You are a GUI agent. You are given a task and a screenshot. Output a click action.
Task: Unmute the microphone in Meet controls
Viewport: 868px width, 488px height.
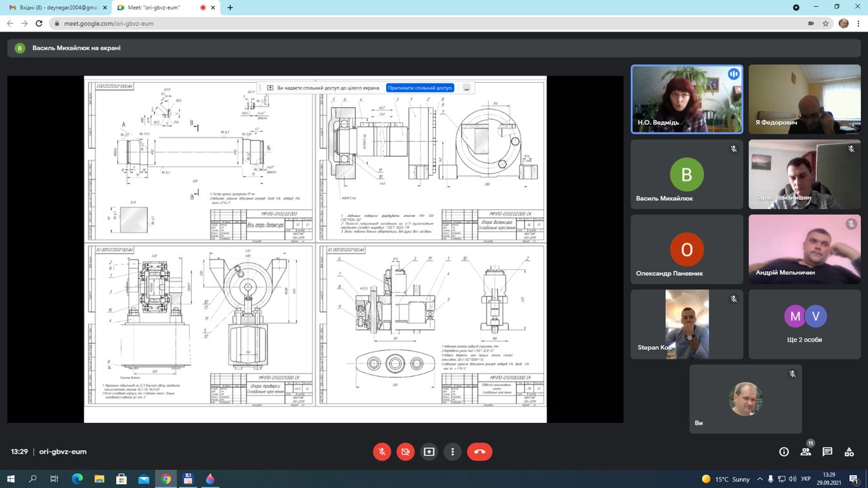pyautogui.click(x=382, y=452)
